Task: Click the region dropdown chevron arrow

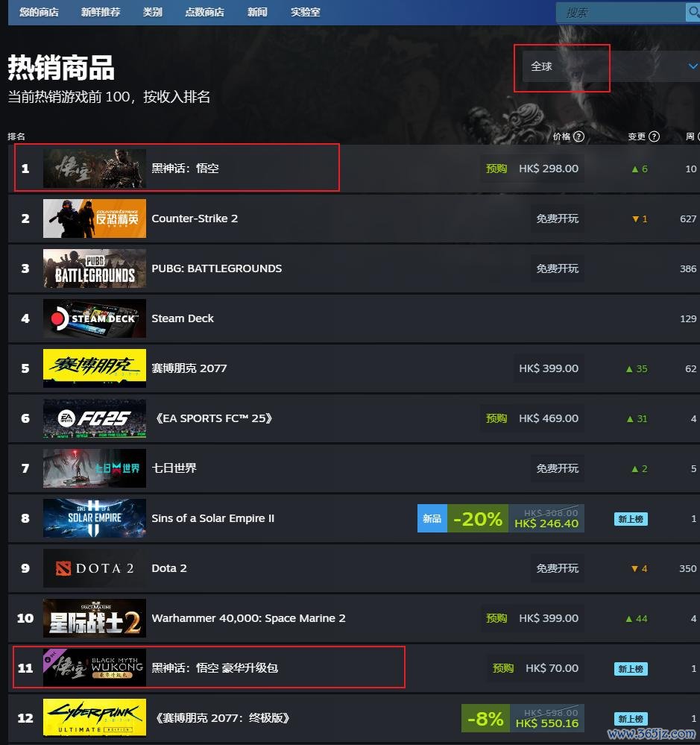Action: pyautogui.click(x=693, y=66)
